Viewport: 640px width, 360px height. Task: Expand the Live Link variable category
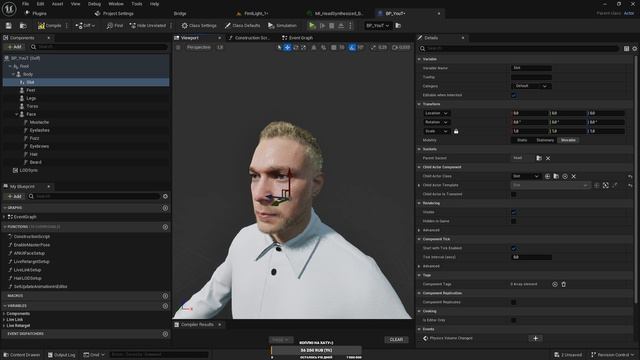[x=4, y=320]
